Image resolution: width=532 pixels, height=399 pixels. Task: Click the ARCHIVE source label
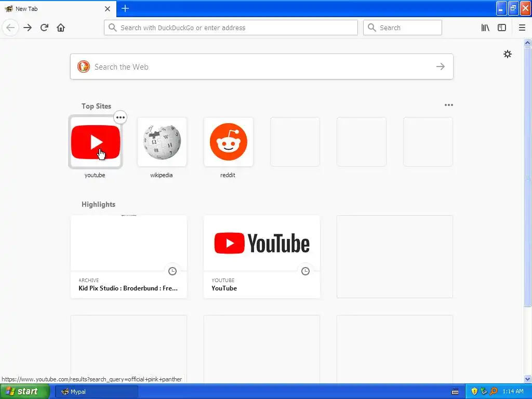click(x=88, y=280)
